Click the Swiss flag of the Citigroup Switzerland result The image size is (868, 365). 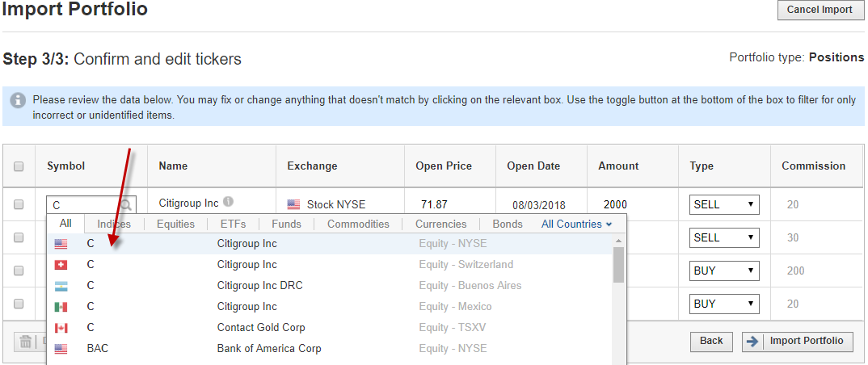tap(61, 265)
